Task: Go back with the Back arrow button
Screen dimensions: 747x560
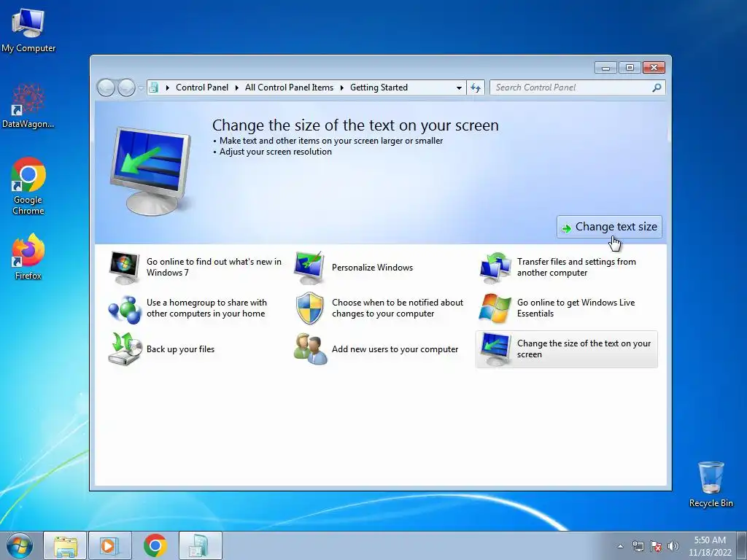Action: 106,87
